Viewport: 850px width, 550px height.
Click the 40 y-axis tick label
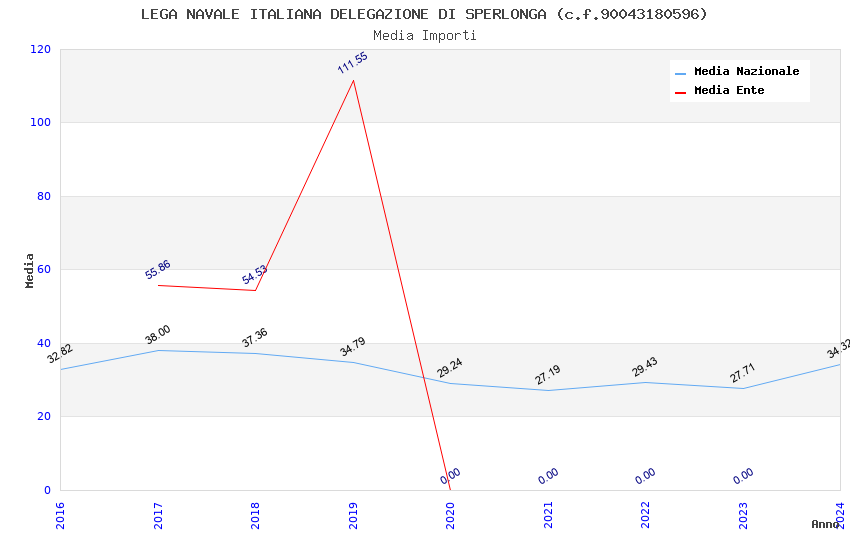(x=44, y=343)
